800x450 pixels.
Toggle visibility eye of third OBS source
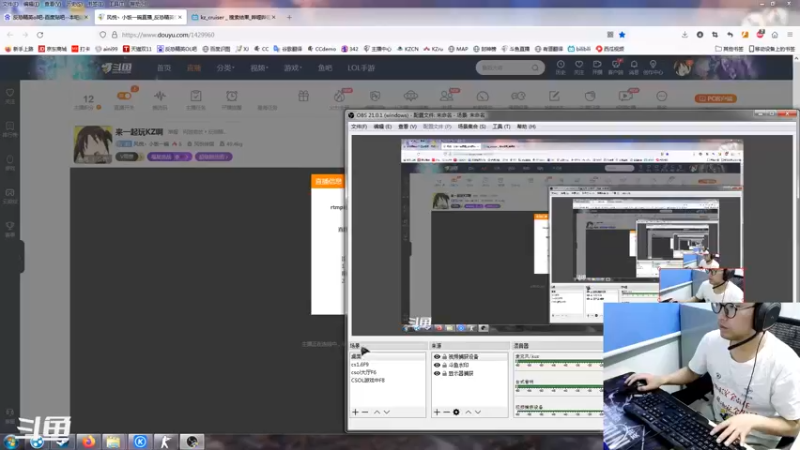pos(437,373)
